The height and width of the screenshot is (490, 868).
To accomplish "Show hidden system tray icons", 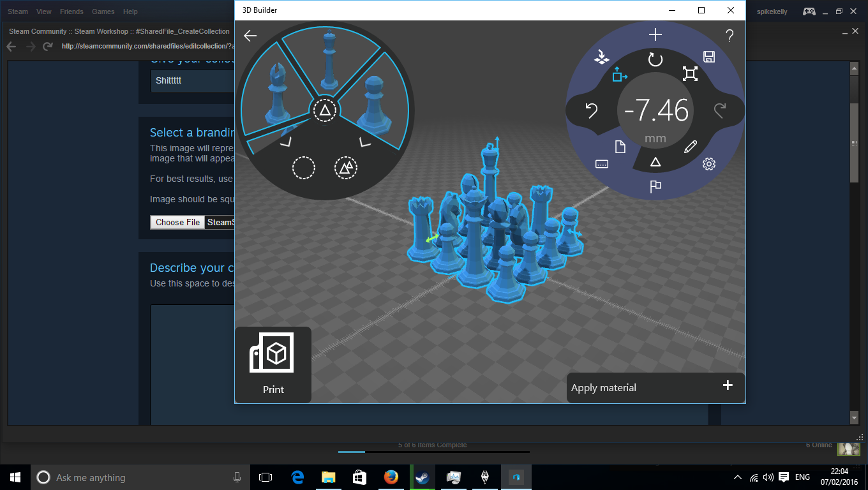I will (x=738, y=477).
